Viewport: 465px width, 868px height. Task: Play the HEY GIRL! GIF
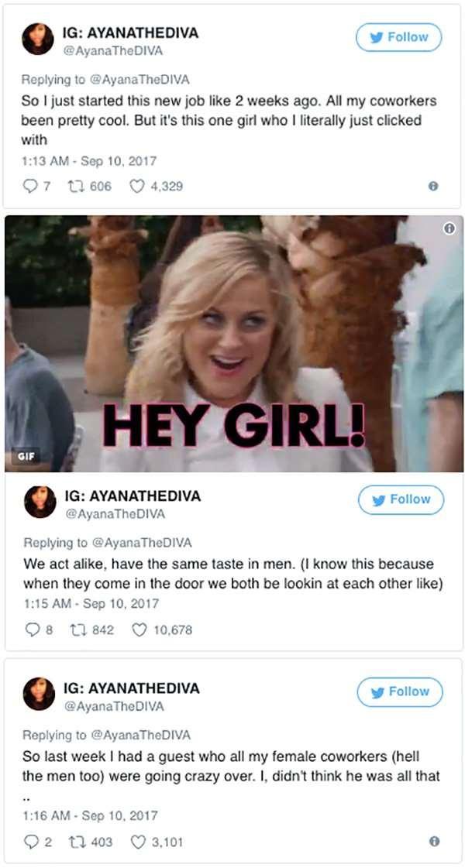click(234, 343)
